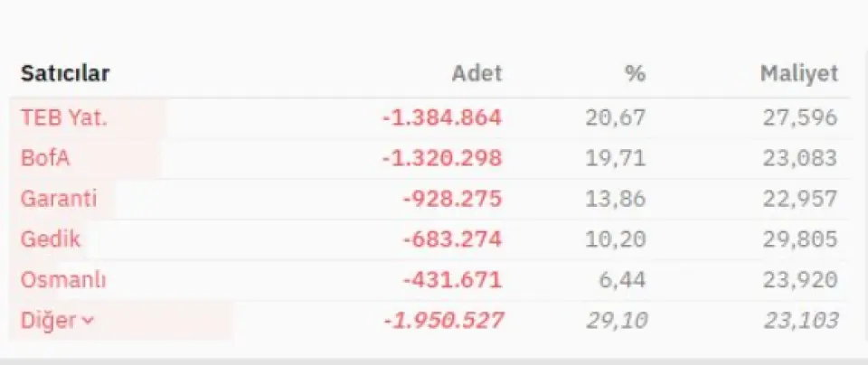The width and height of the screenshot is (868, 365).
Task: Open the Osmanlı seller entry
Action: tap(63, 280)
